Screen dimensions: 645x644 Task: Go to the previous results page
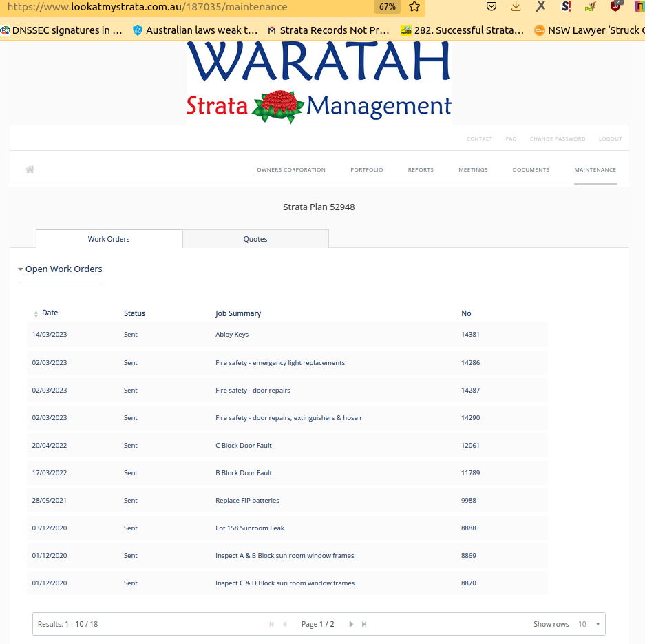[x=285, y=624]
